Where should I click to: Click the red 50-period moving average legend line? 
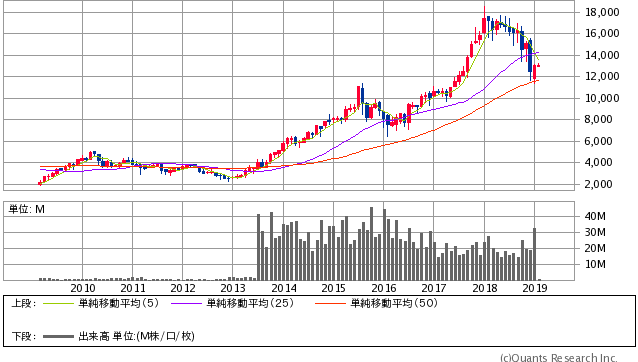point(330,303)
